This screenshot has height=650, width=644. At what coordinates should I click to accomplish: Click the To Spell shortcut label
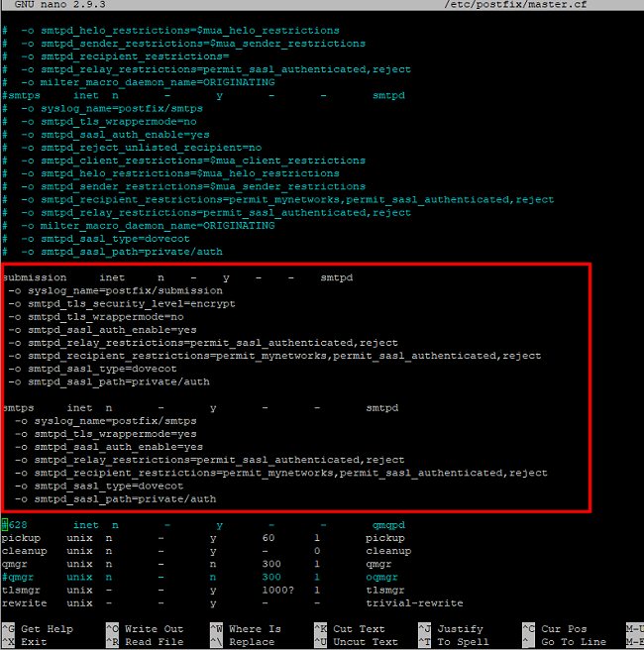click(x=464, y=642)
